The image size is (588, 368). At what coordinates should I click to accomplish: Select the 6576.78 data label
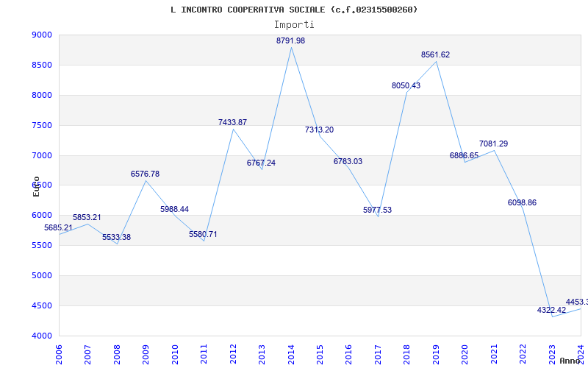coord(145,174)
